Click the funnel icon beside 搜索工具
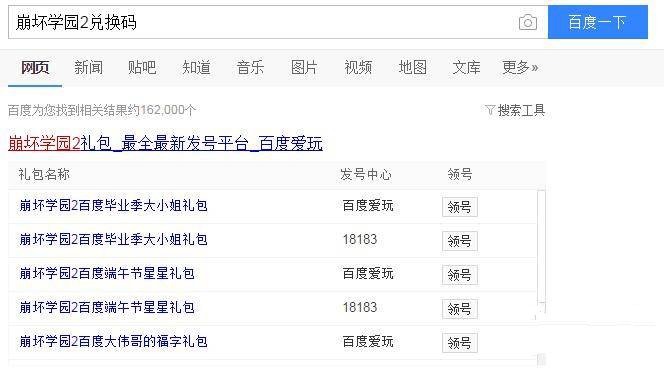Image resolution: width=664 pixels, height=368 pixels. pyautogui.click(x=490, y=111)
